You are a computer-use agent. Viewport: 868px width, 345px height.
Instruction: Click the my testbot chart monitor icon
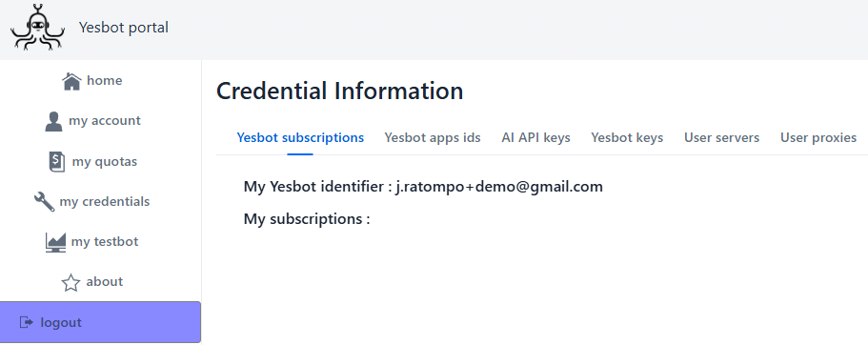tap(55, 242)
